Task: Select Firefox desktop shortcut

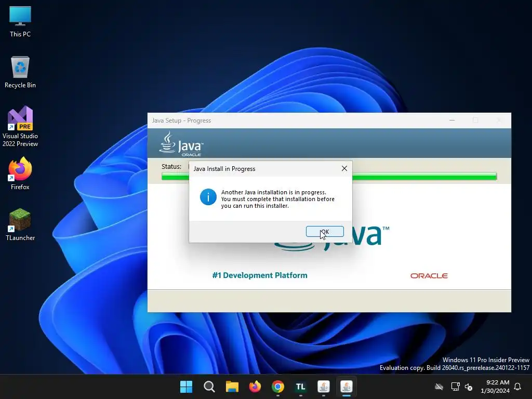Action: tap(20, 174)
